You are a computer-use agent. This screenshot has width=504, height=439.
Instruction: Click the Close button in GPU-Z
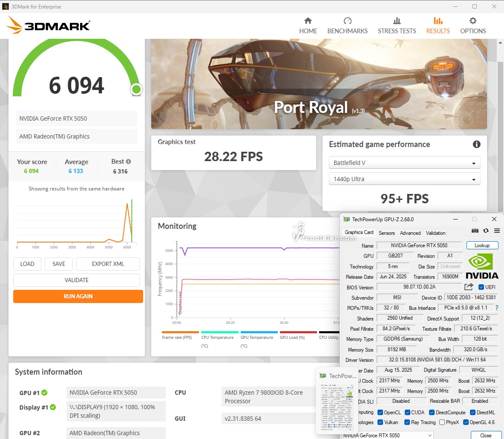(485, 435)
